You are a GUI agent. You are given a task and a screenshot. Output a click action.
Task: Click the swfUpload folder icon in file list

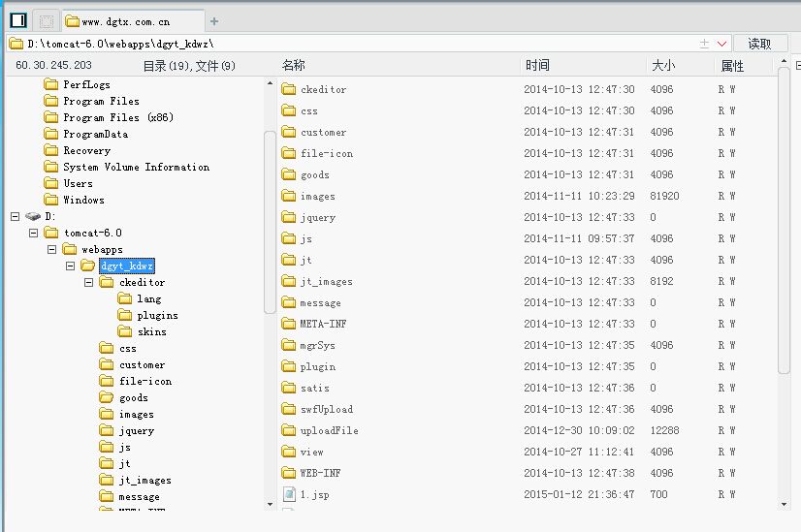(x=289, y=409)
